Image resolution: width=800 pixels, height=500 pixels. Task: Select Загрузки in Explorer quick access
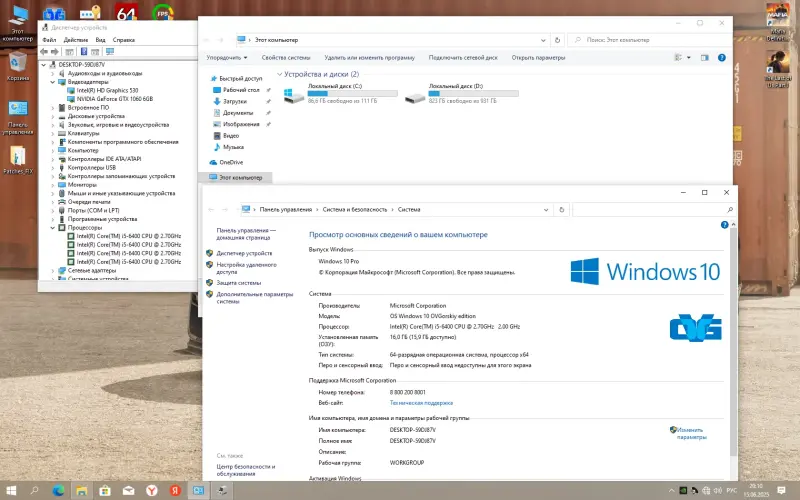pos(234,102)
